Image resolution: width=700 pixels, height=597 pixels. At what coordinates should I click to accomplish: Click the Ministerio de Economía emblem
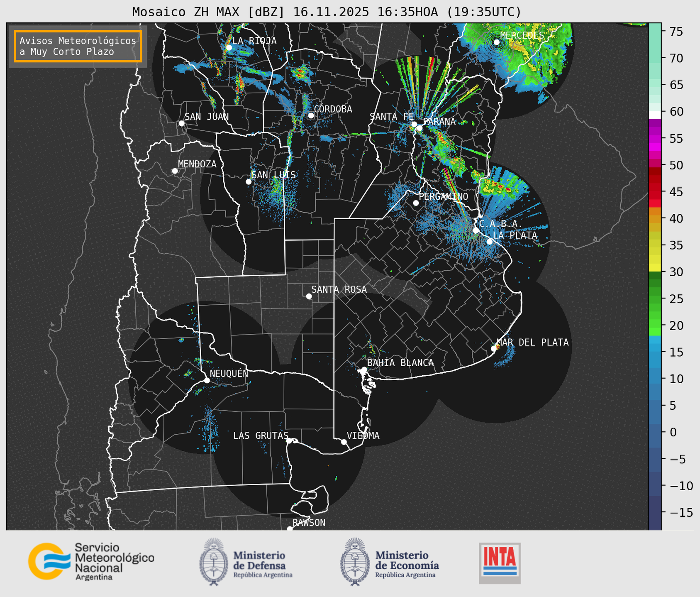(355, 562)
